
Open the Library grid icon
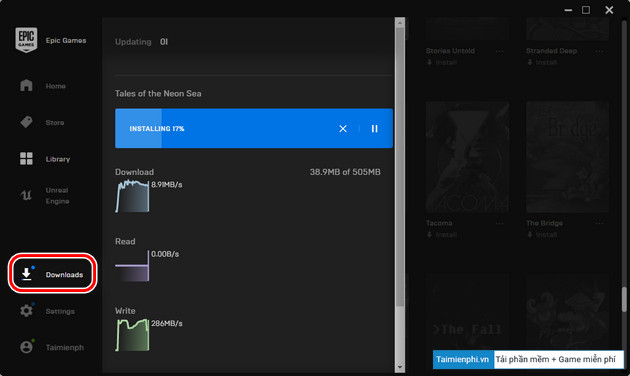coord(26,158)
